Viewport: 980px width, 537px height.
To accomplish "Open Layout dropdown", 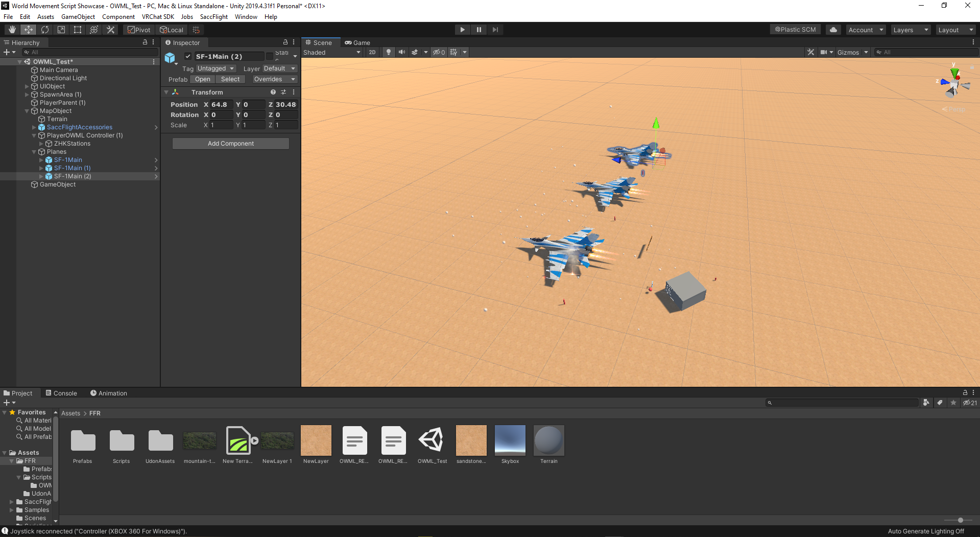I will click(x=955, y=30).
